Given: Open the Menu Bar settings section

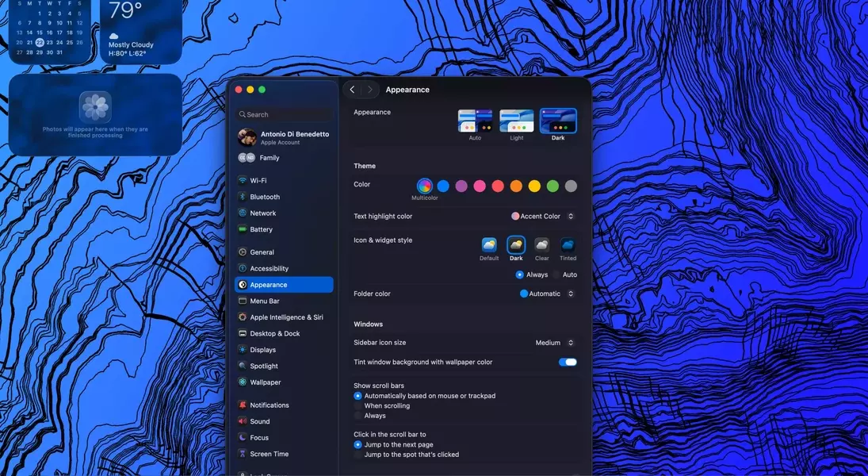Looking at the screenshot, I should (x=264, y=301).
